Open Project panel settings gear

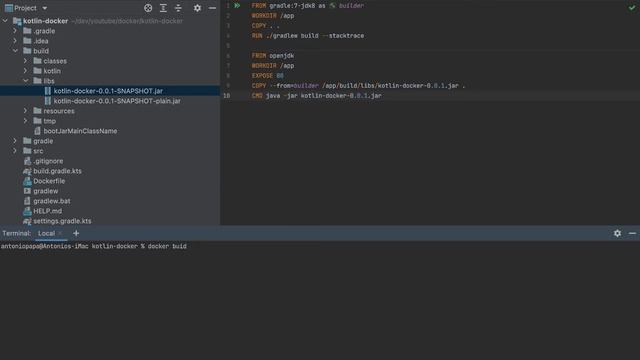tap(197, 8)
